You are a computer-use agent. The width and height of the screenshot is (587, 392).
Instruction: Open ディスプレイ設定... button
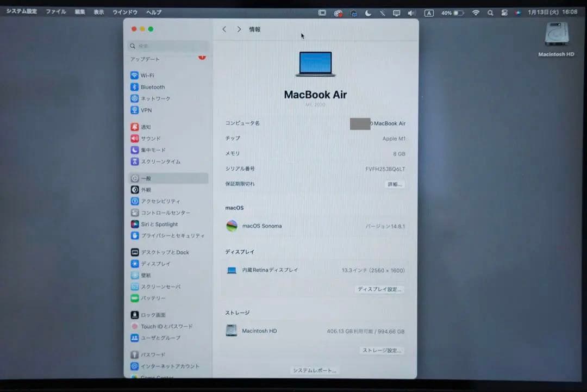(379, 289)
